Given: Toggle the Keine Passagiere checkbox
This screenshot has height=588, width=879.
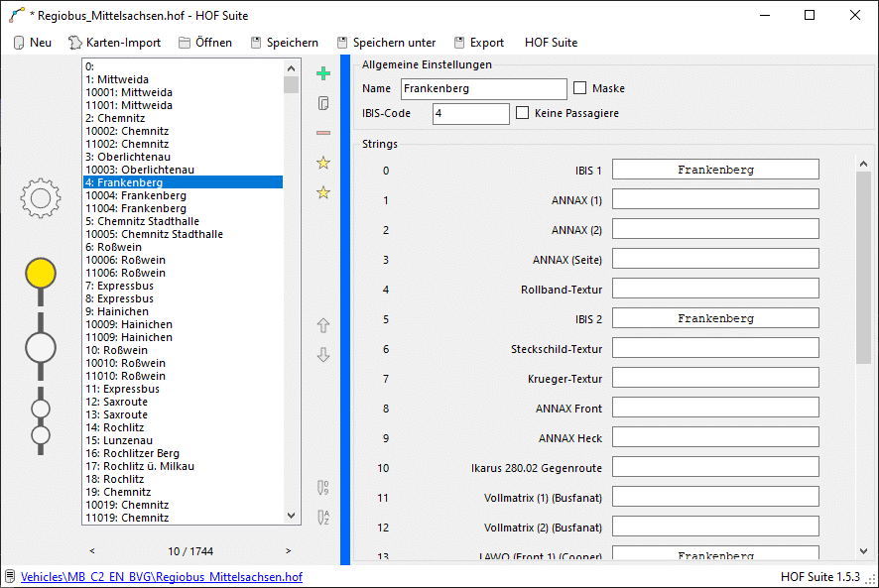Looking at the screenshot, I should point(523,113).
